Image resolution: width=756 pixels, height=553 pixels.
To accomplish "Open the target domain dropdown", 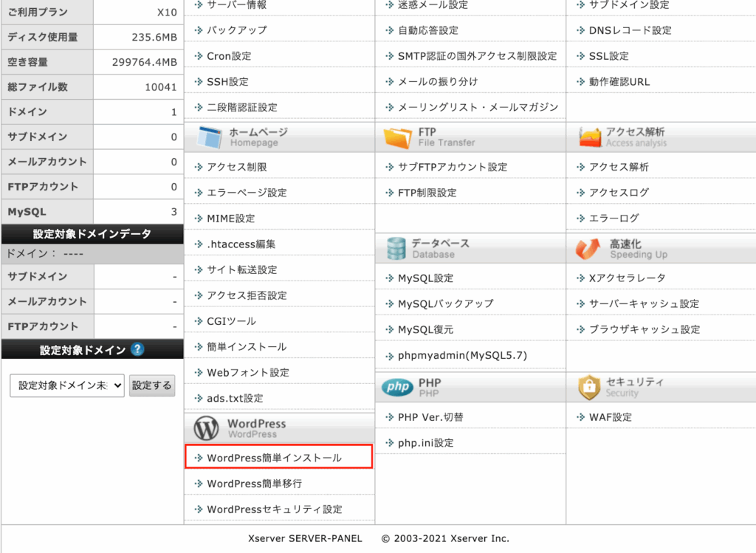I will click(x=67, y=385).
